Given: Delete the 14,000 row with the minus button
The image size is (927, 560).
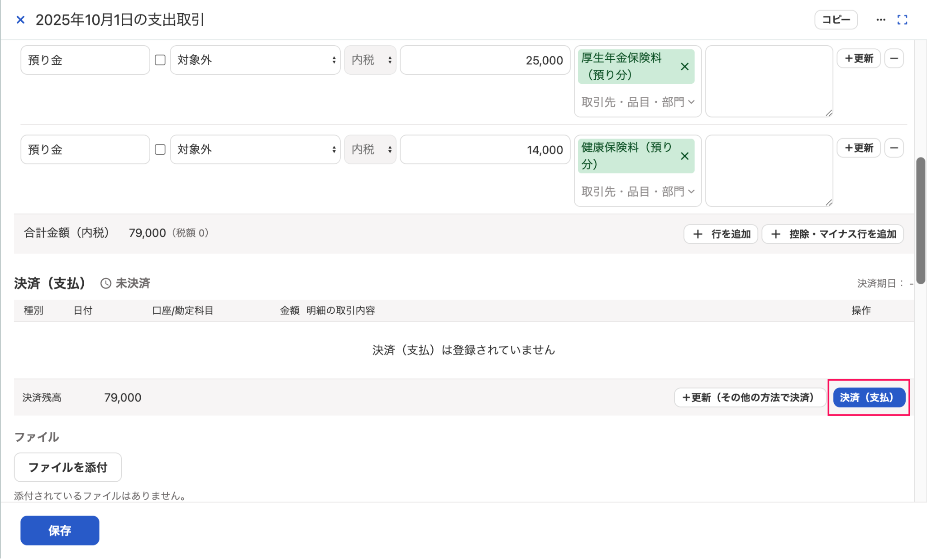Looking at the screenshot, I should 894,148.
